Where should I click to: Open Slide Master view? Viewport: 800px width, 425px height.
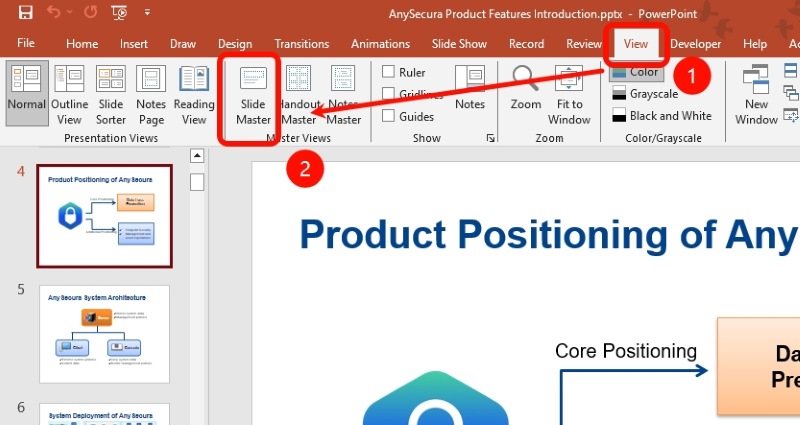point(253,96)
